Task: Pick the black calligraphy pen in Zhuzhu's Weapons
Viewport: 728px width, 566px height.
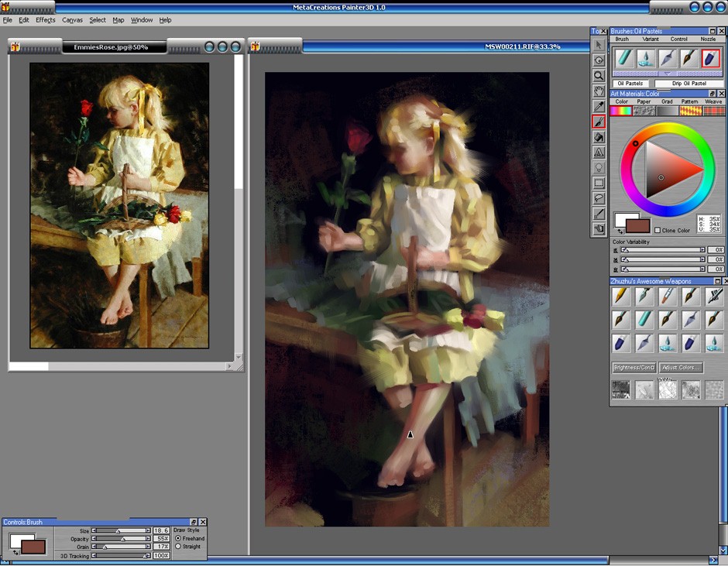Action: [714, 297]
